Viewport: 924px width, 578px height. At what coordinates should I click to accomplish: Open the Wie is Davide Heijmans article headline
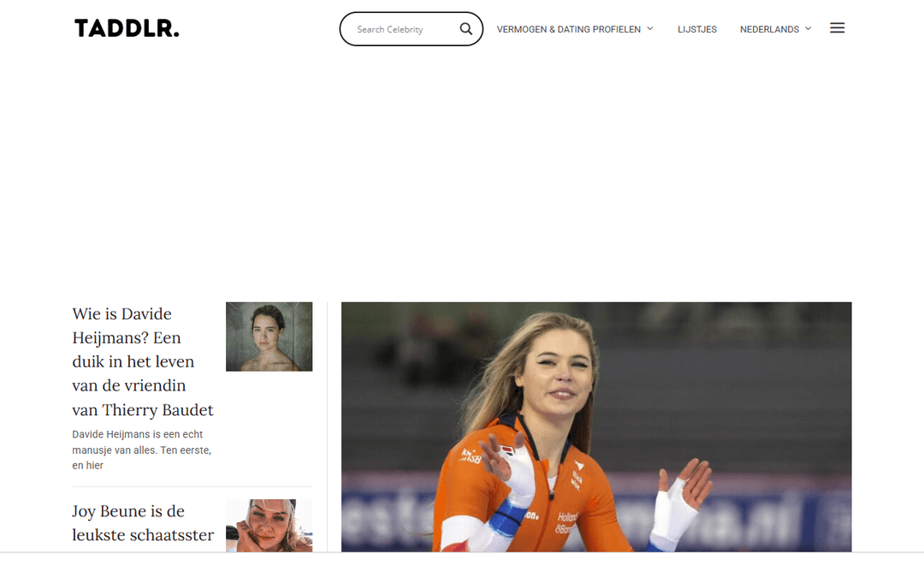[143, 361]
